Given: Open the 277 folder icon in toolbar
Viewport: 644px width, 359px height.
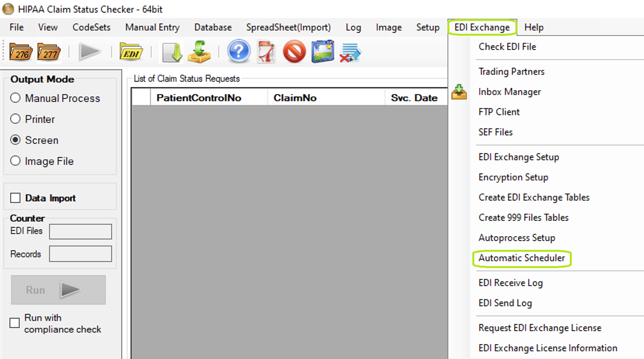Looking at the screenshot, I should pos(49,52).
